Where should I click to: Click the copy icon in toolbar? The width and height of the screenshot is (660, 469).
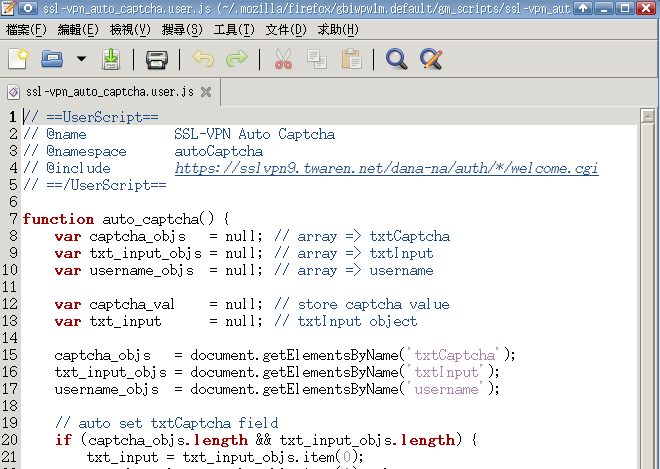pyautogui.click(x=317, y=59)
